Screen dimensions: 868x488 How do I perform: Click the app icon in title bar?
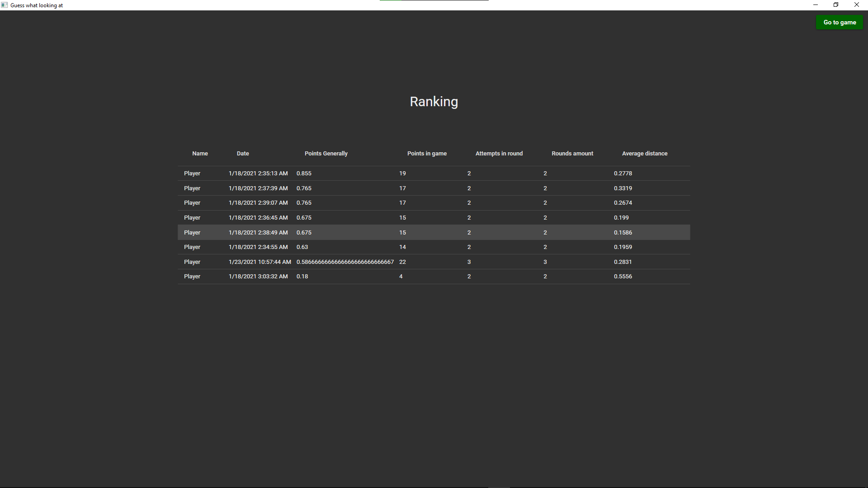(x=5, y=5)
